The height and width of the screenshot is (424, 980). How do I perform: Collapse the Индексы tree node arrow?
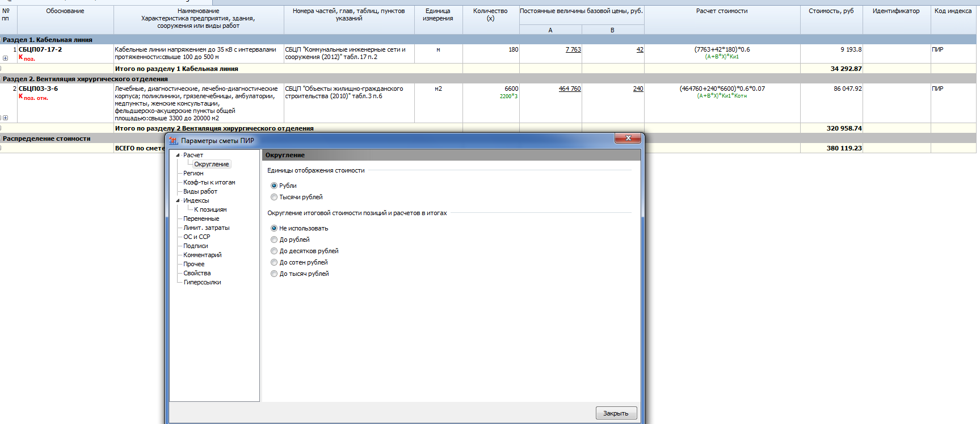coord(178,200)
